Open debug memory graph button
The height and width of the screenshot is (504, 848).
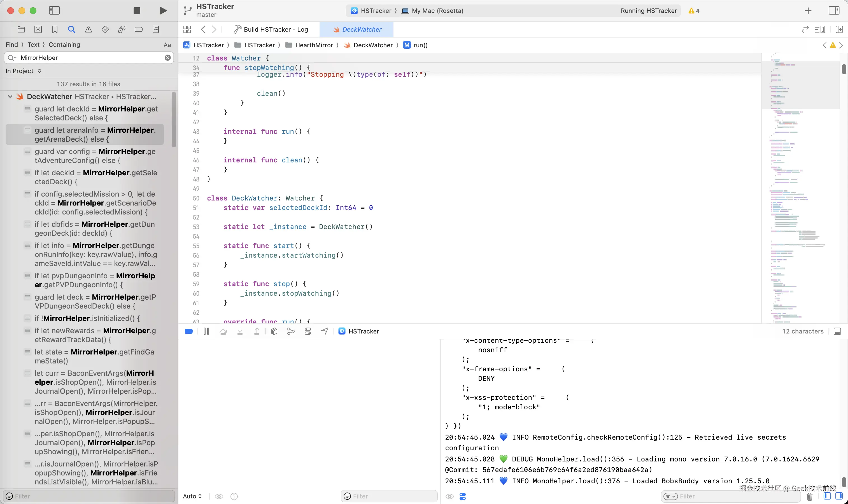tap(291, 331)
